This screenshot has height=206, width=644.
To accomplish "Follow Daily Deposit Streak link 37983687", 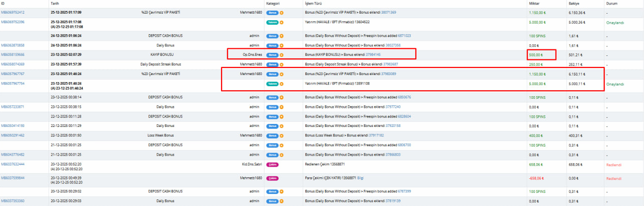I will [x=390, y=64].
